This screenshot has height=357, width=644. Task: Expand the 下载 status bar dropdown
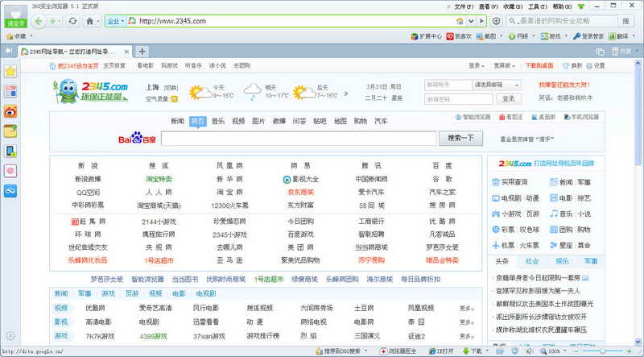point(489,351)
